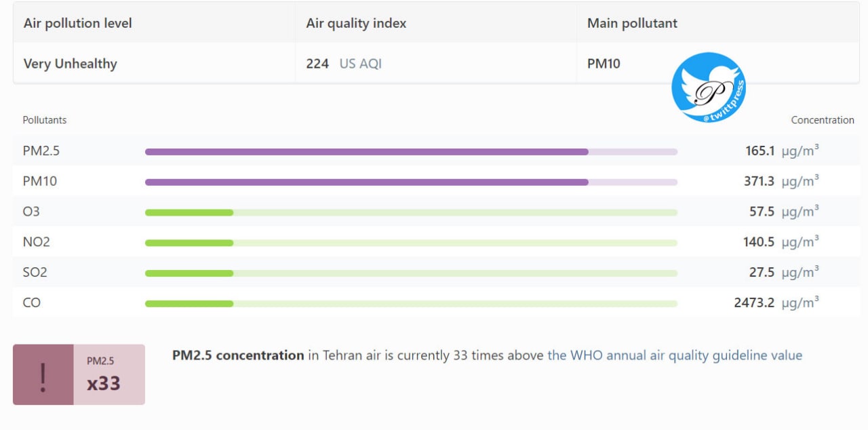The width and height of the screenshot is (868, 430).
Task: Click the PM10 main pollutant value
Action: [604, 64]
